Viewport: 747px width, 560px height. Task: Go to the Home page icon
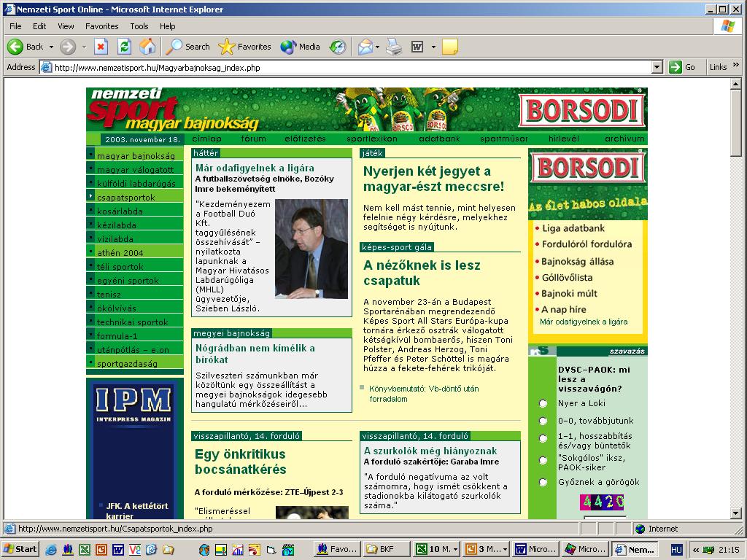[147, 47]
